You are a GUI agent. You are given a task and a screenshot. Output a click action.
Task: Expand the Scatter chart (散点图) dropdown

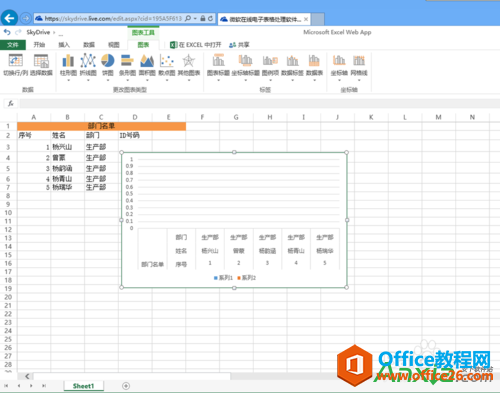click(x=167, y=80)
